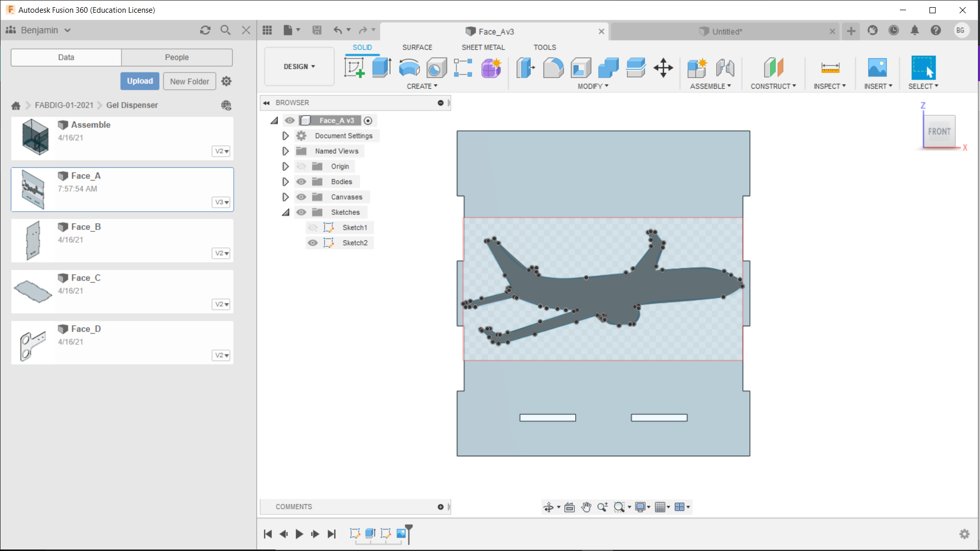Expand the Bodies node
The width and height of the screenshot is (980, 551).
tap(285, 182)
